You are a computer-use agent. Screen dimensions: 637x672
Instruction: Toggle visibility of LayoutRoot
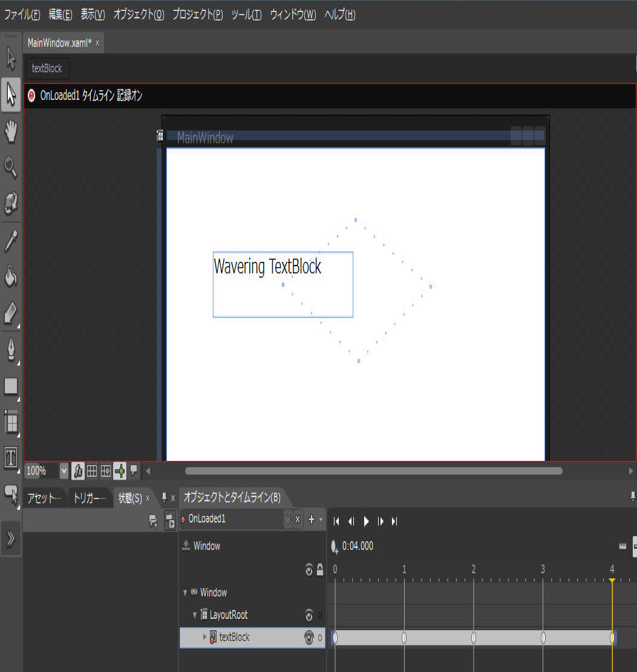tap(309, 615)
